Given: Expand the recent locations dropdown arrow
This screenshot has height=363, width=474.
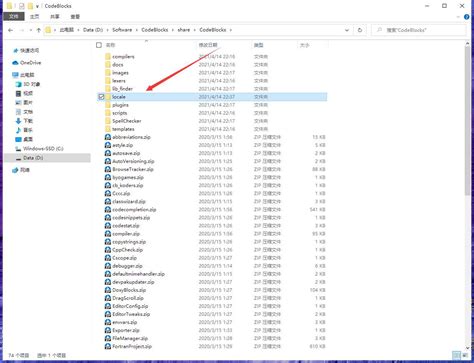Looking at the screenshot, I should click(x=30, y=30).
